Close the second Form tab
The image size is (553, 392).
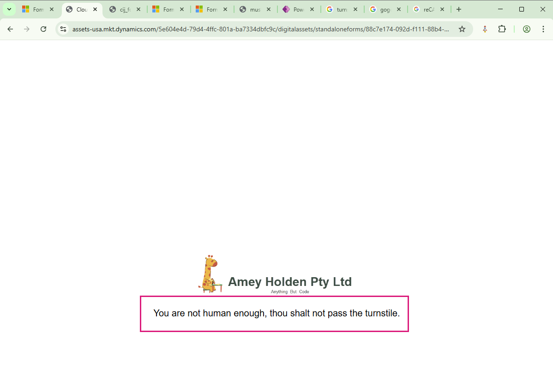[x=182, y=10]
